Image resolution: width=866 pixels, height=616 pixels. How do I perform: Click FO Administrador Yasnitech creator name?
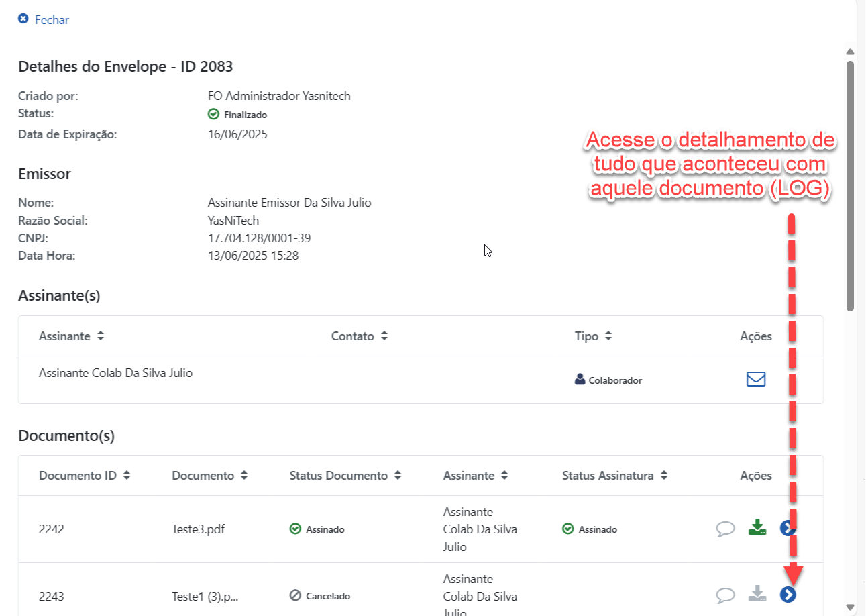point(280,96)
